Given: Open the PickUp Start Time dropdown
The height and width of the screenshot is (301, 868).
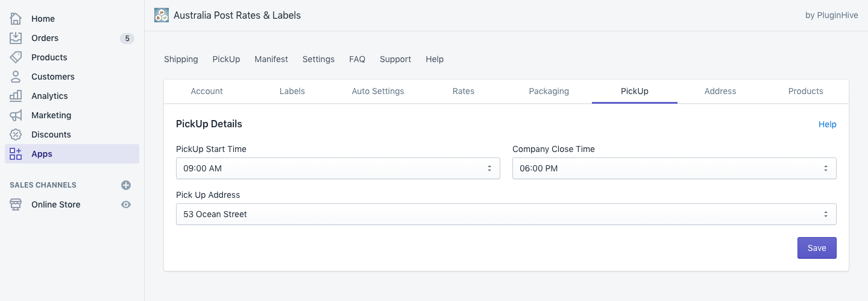Looking at the screenshot, I should [338, 168].
